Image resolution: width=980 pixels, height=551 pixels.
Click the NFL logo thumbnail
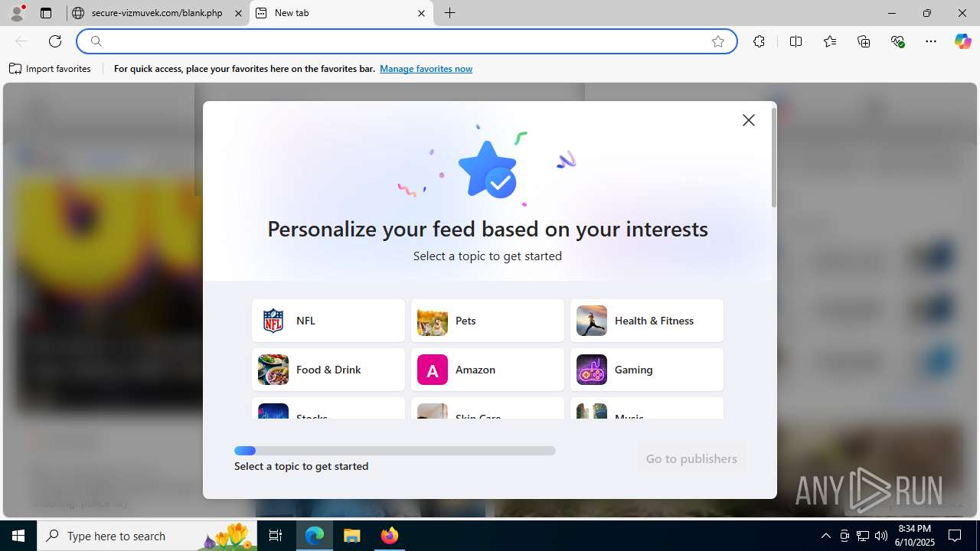point(273,321)
